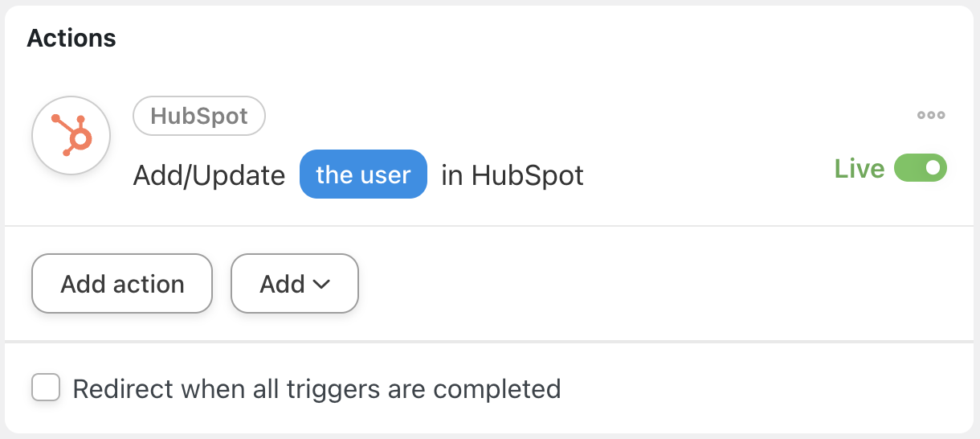Click the Actions section heading
This screenshot has width=980, height=439.
pos(71,38)
